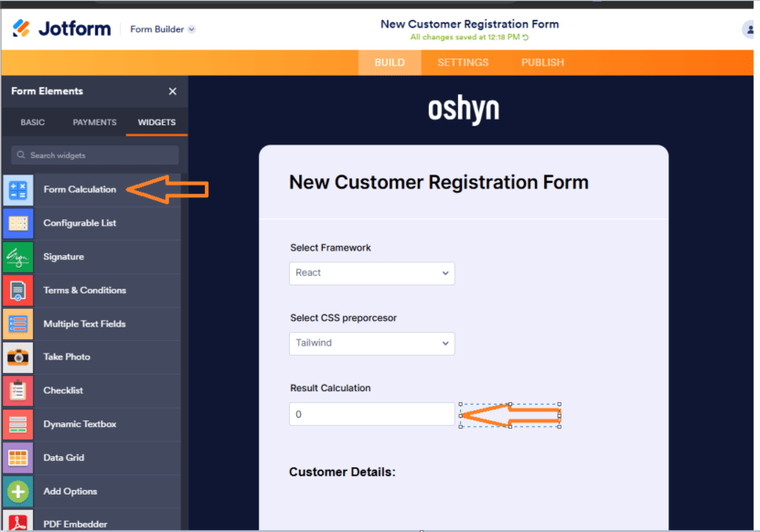Open the BASIC elements tab
760x532 pixels.
pyautogui.click(x=33, y=122)
